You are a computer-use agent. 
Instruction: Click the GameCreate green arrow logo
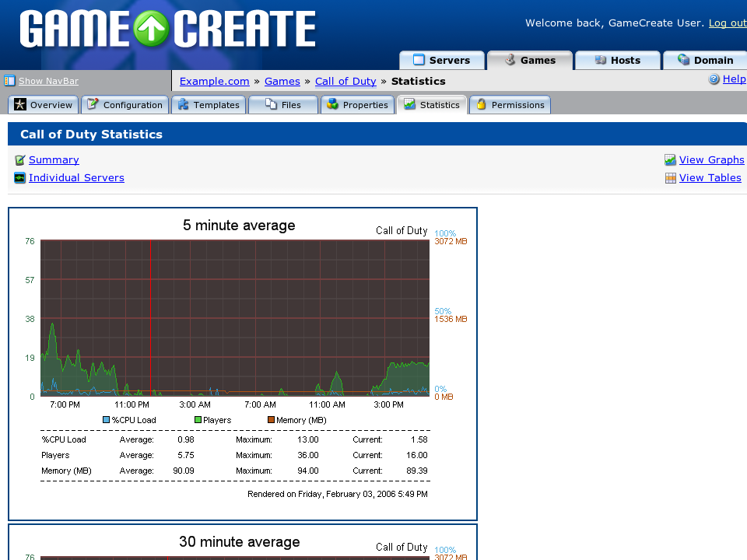click(151, 29)
